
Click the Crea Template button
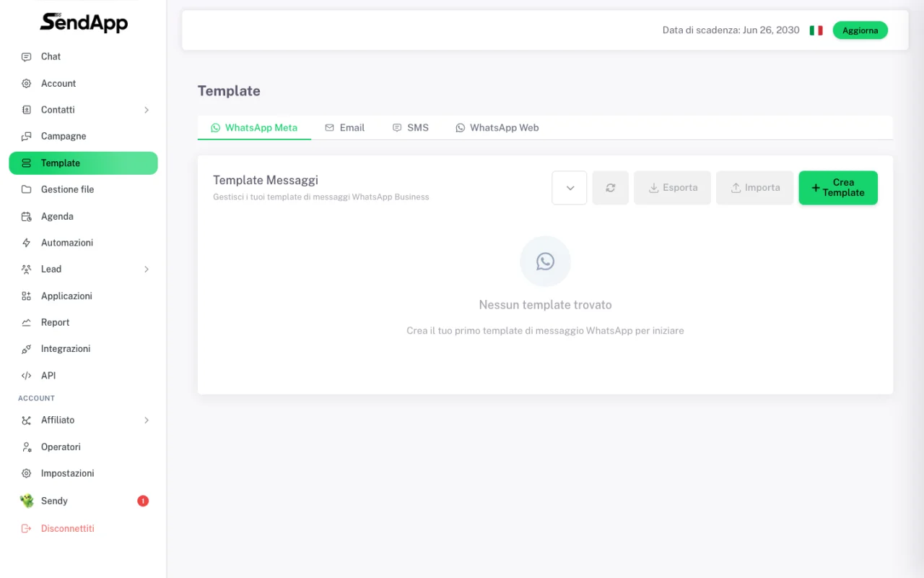pyautogui.click(x=838, y=188)
